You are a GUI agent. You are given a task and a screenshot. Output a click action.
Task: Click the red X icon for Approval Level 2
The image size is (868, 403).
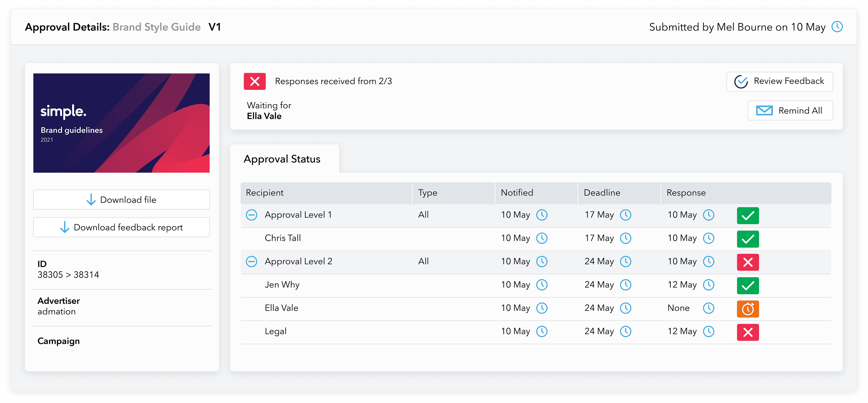(x=748, y=262)
